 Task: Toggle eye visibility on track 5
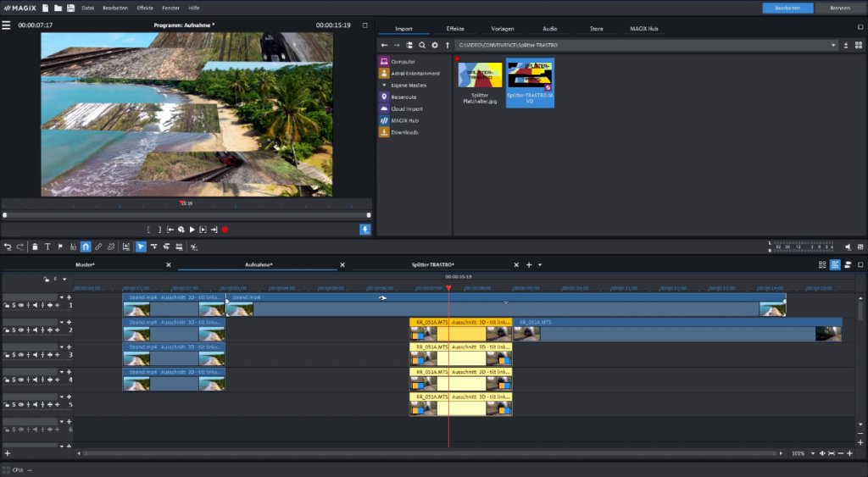[x=21, y=405]
